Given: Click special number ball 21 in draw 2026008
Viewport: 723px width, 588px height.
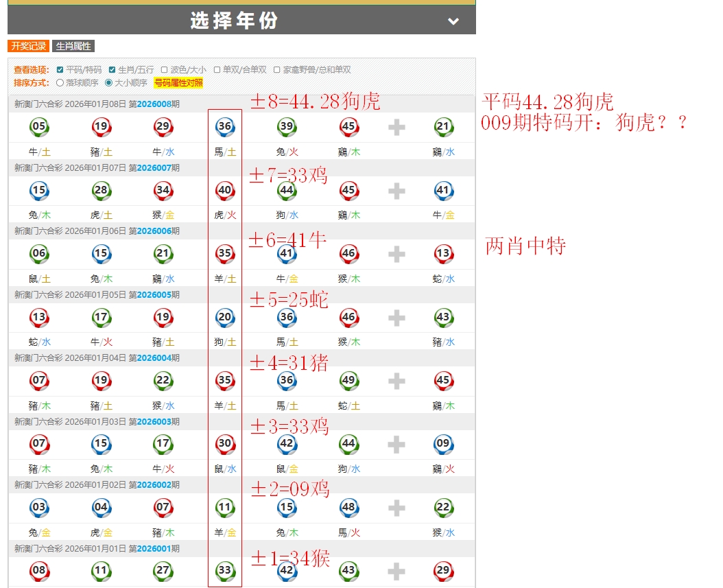Looking at the screenshot, I should 443,126.
